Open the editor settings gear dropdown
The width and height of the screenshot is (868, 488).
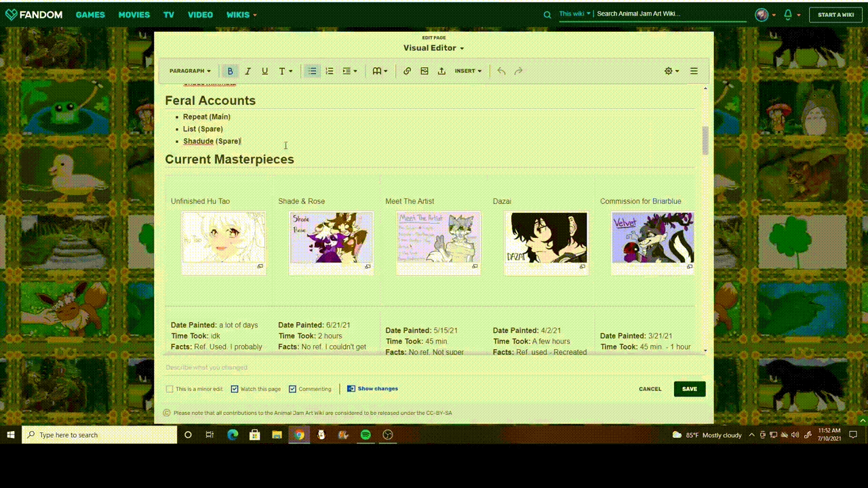pyautogui.click(x=671, y=71)
